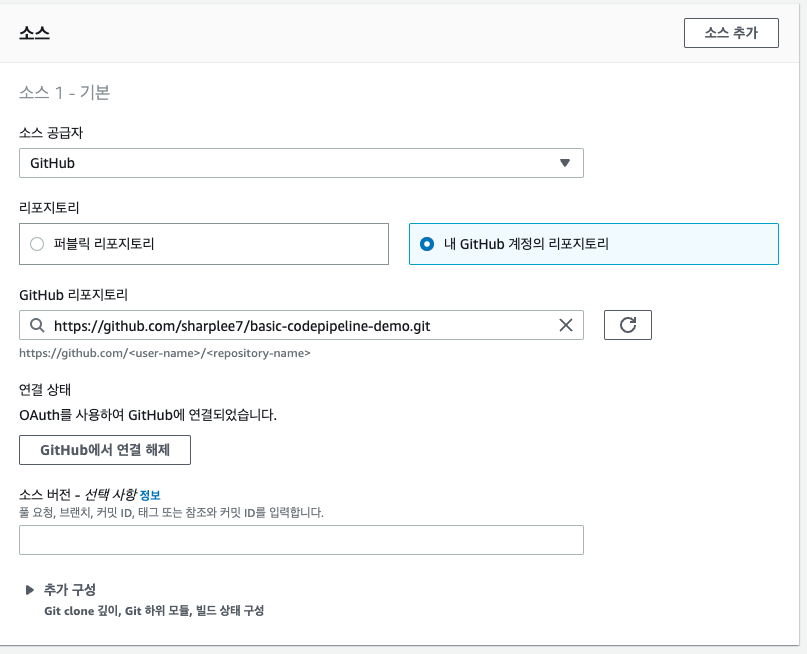The image size is (807, 654).
Task: Click the 소스 공급자 label
Action: [x=51, y=133]
